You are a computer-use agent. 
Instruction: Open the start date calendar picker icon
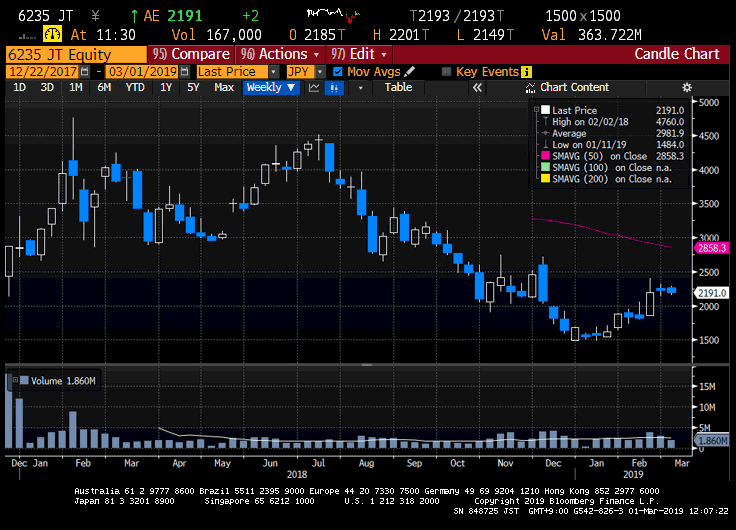point(84,72)
